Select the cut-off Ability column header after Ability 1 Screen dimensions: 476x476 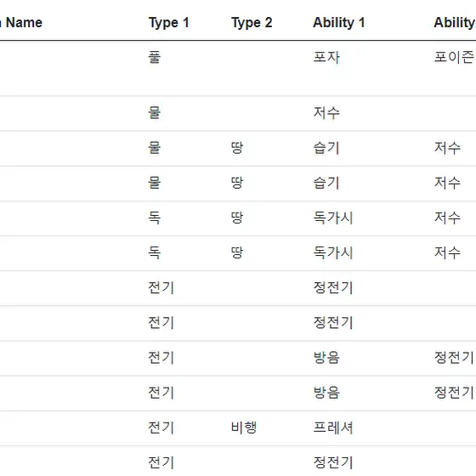click(x=455, y=23)
